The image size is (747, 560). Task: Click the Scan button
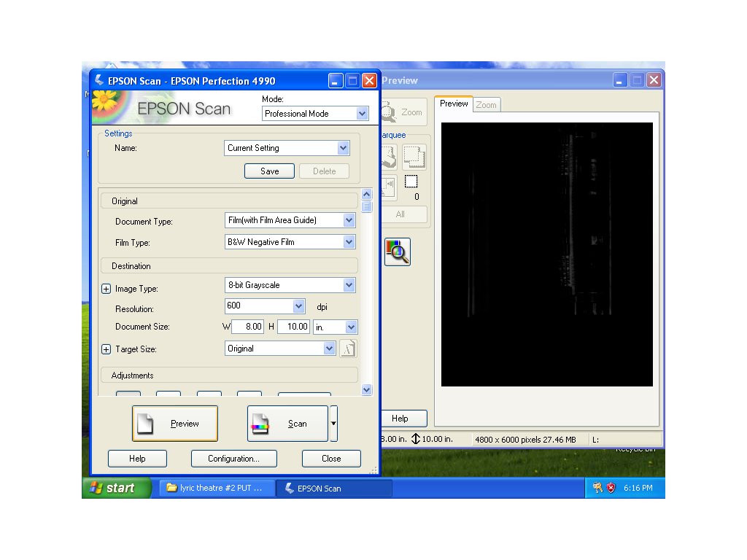coord(287,424)
